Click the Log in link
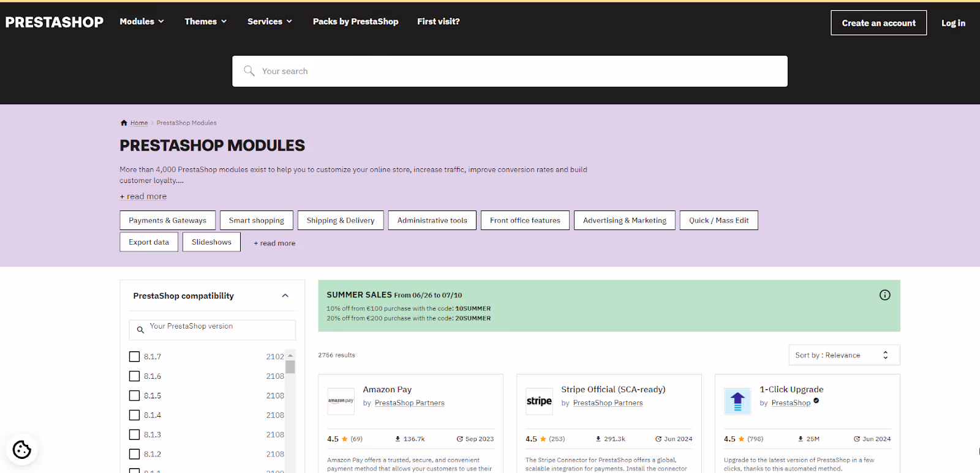Viewport: 980px width, 473px height. pos(953,23)
